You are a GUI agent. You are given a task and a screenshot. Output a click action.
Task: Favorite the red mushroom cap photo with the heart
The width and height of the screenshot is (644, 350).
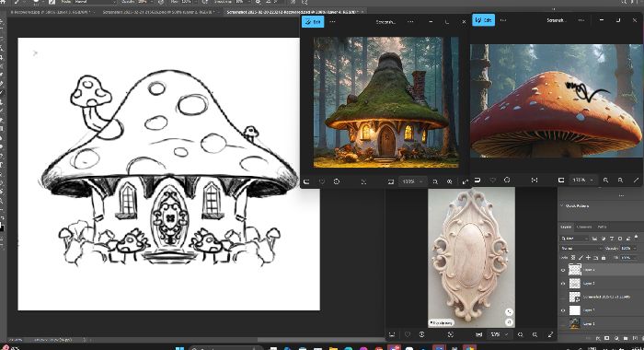tap(492, 181)
